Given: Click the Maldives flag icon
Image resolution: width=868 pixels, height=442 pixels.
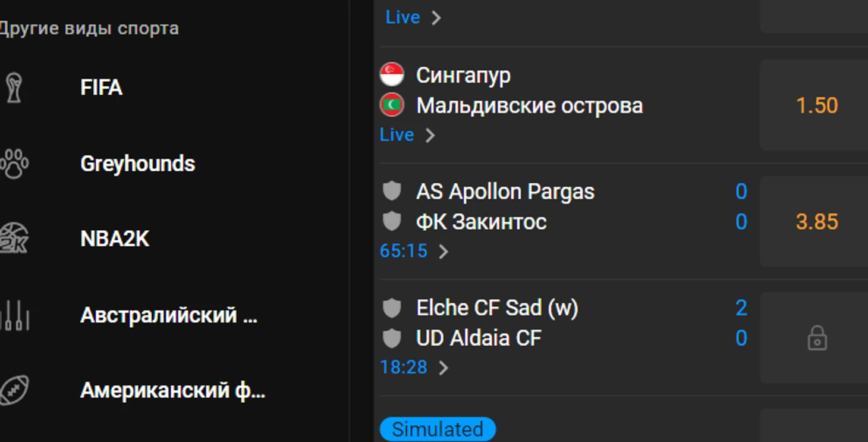Looking at the screenshot, I should (x=392, y=105).
